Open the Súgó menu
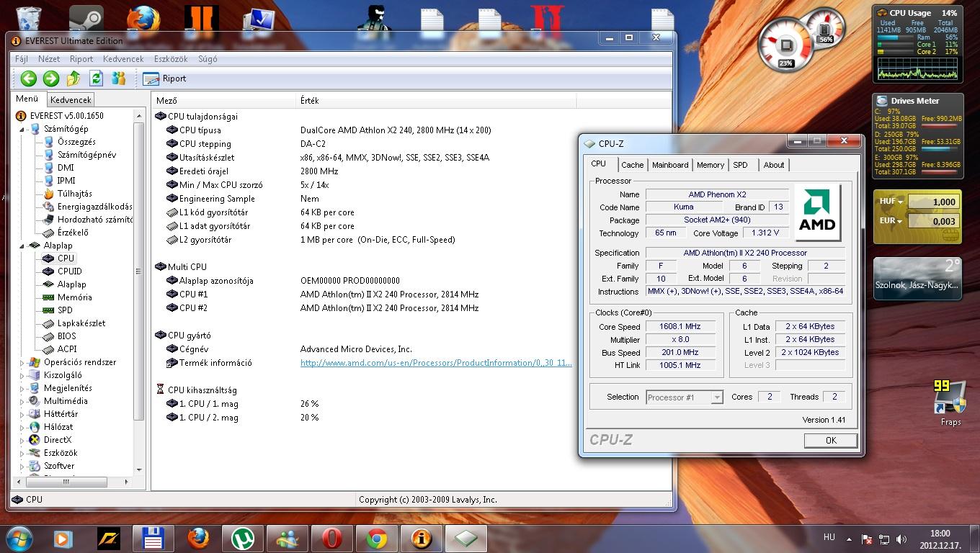 point(208,59)
